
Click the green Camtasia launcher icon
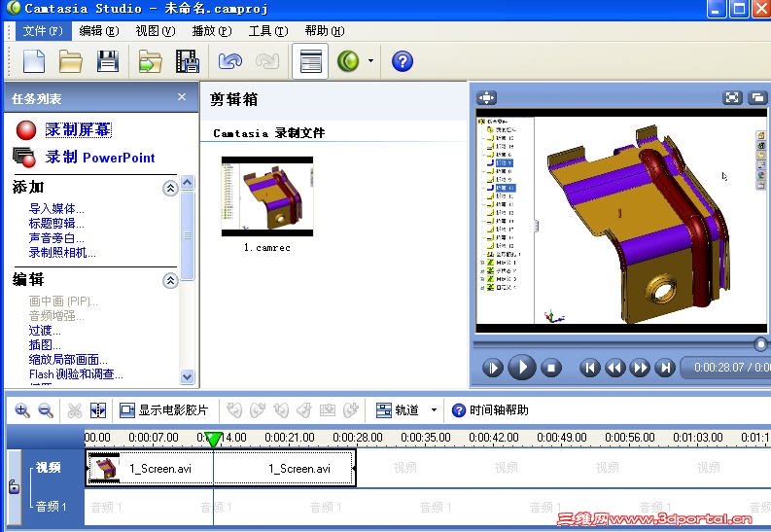click(x=348, y=61)
